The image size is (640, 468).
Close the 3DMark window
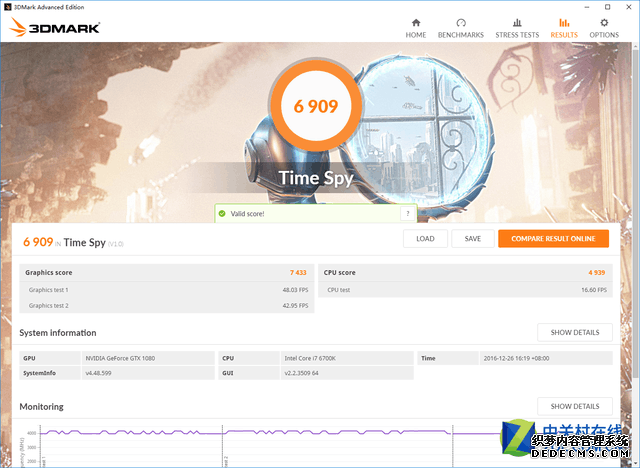[x=629, y=7]
